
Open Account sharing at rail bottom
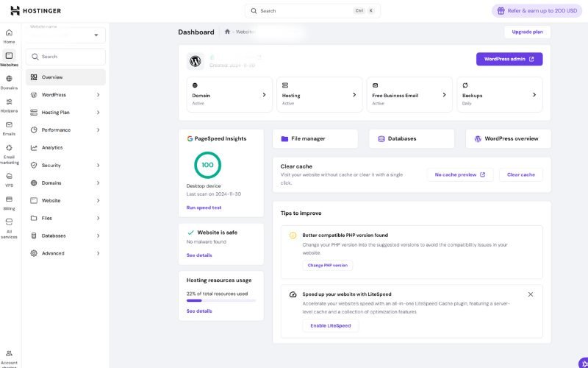tap(9, 358)
